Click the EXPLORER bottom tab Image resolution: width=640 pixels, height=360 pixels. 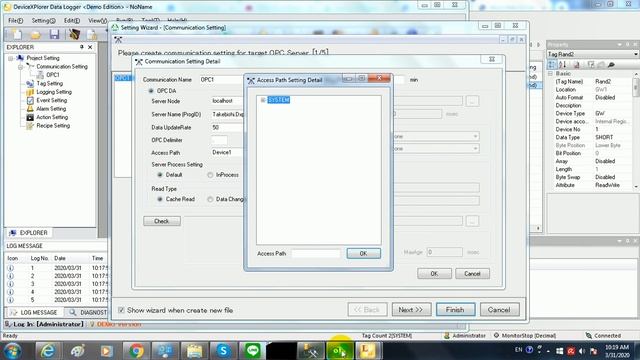coord(28,233)
